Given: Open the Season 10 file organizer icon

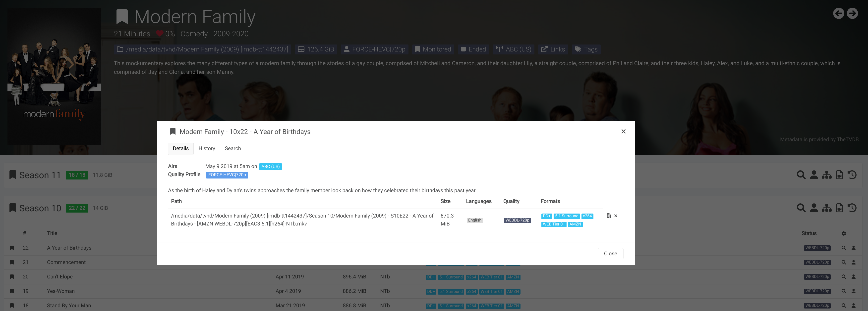Looking at the screenshot, I should click(827, 208).
